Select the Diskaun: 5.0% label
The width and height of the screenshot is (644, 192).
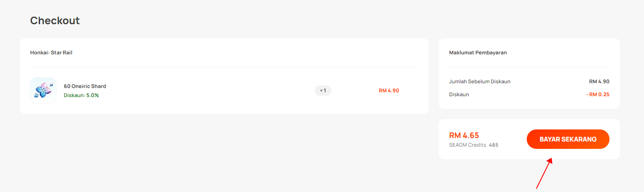click(81, 95)
